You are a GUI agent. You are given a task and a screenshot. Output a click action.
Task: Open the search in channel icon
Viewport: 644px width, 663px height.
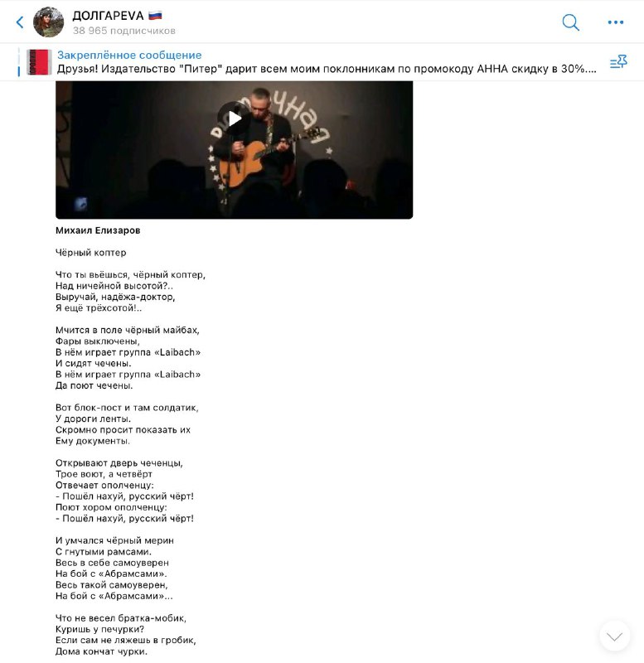pyautogui.click(x=570, y=22)
